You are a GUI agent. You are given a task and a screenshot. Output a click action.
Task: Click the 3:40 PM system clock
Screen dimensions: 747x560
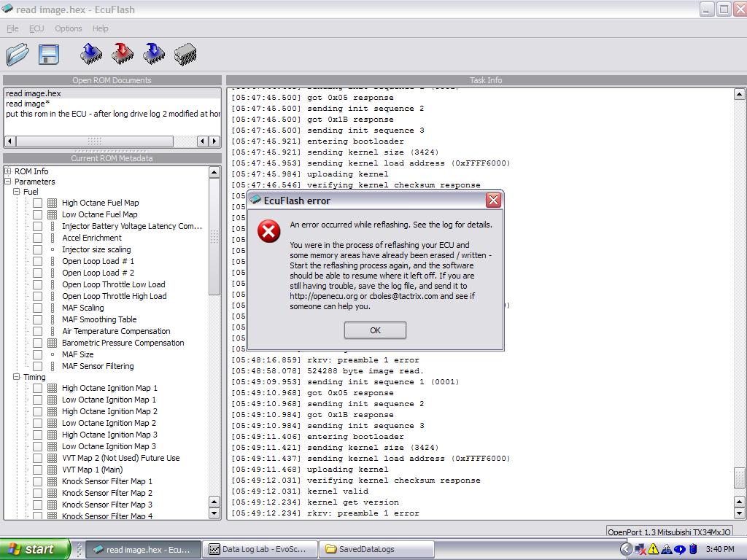(x=720, y=549)
